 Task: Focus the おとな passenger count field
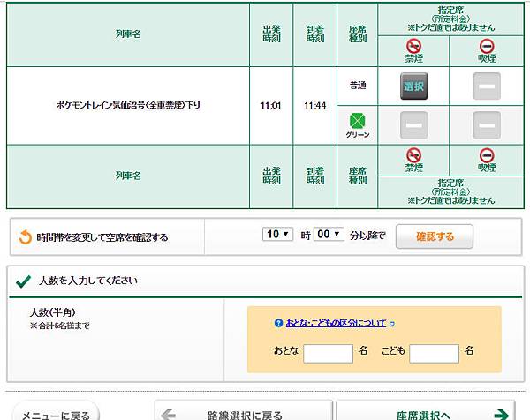329,354
